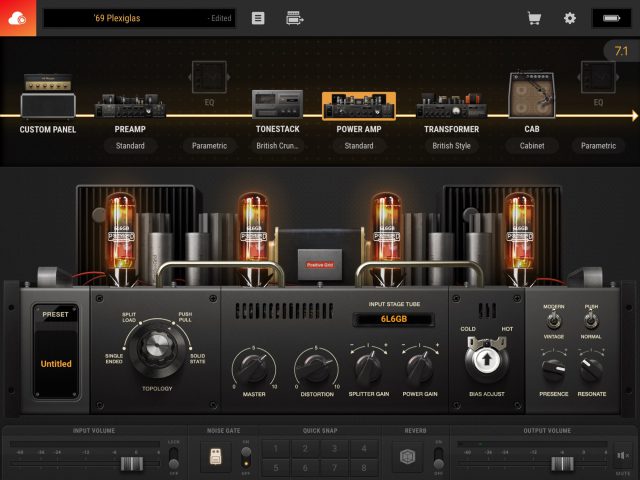
Task: Click the Resonate knob
Action: [591, 369]
